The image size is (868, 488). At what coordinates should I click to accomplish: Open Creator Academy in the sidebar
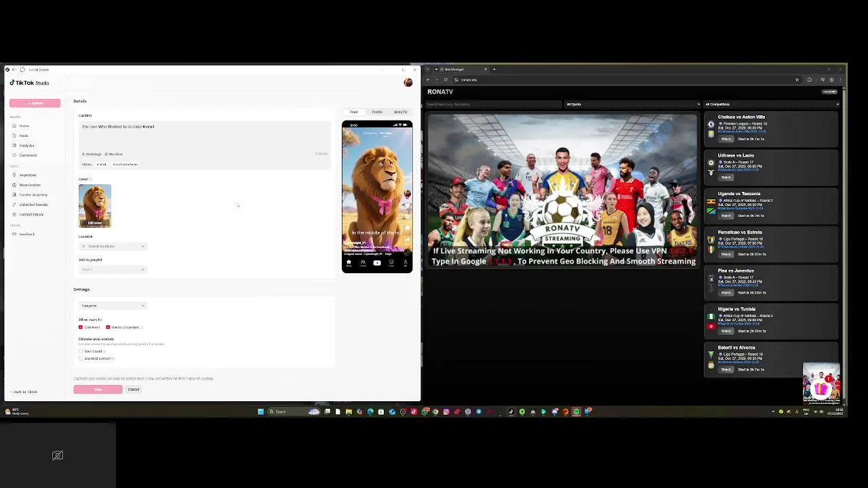coord(33,195)
